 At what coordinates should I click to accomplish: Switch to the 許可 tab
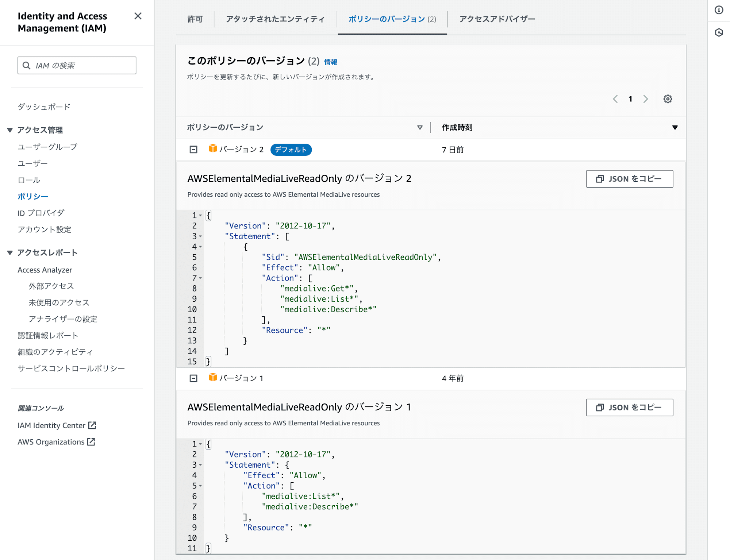pos(195,19)
